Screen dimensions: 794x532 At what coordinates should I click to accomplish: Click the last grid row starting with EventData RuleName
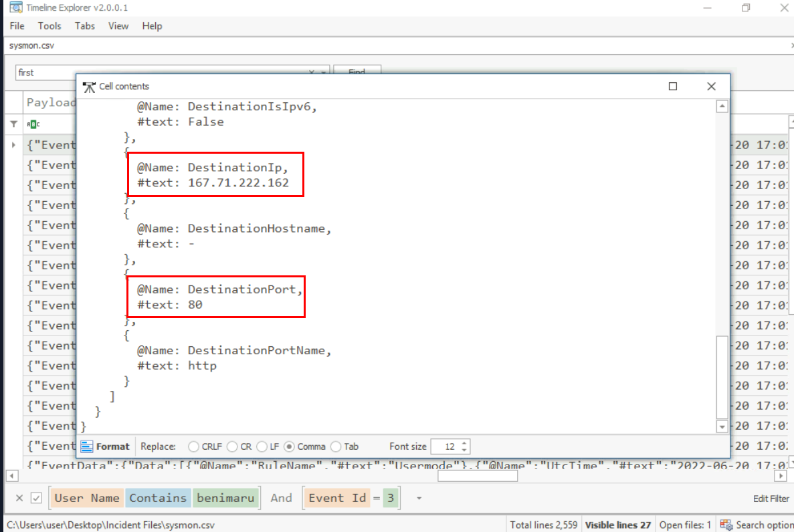point(405,464)
